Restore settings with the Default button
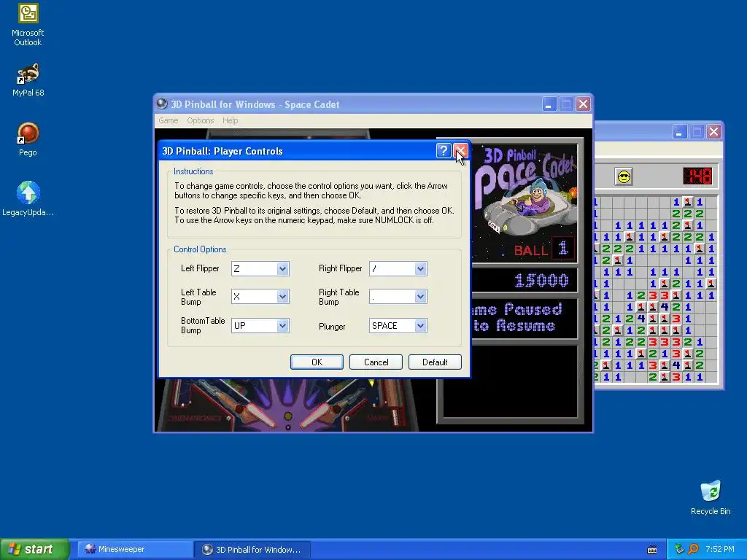Image resolution: width=747 pixels, height=560 pixels. [x=435, y=362]
